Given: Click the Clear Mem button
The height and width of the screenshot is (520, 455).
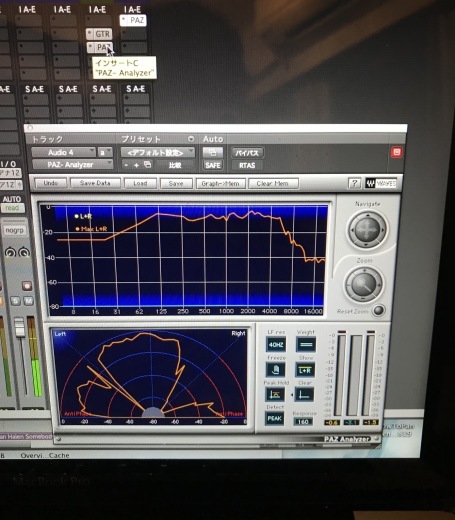Looking at the screenshot, I should (x=273, y=183).
